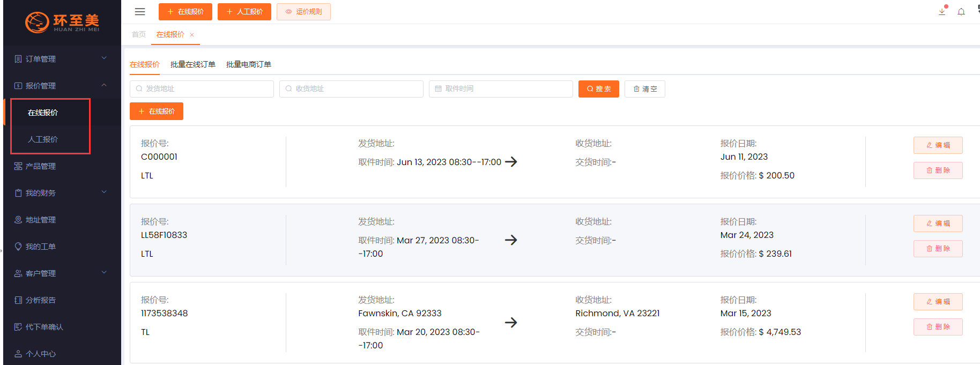Click the 清空 clear button
This screenshot has height=365, width=980.
point(644,89)
